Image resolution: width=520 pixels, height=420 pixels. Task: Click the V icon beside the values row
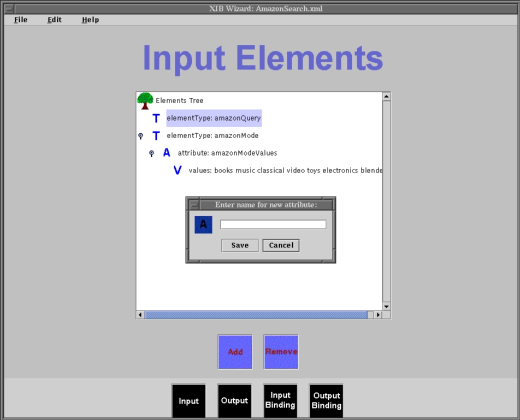coord(178,170)
